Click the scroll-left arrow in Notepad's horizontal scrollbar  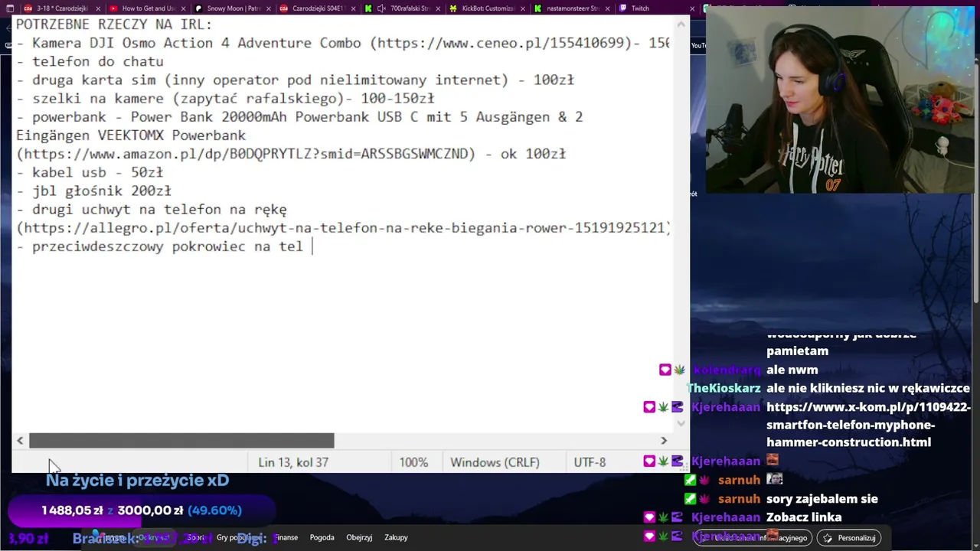20,440
